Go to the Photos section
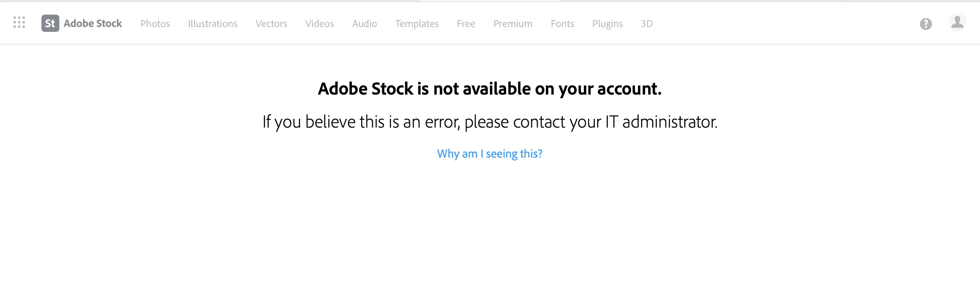Image resolution: width=980 pixels, height=295 pixels. pyautogui.click(x=155, y=24)
